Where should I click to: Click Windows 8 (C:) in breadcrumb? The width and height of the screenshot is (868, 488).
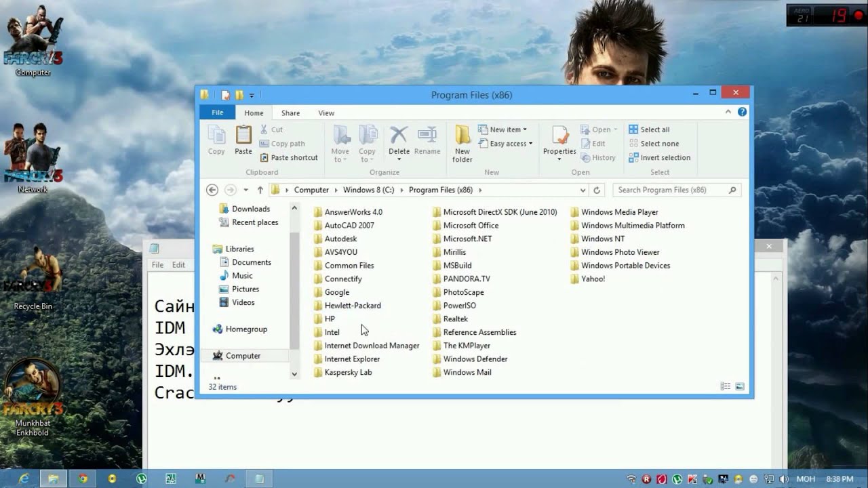pos(368,190)
